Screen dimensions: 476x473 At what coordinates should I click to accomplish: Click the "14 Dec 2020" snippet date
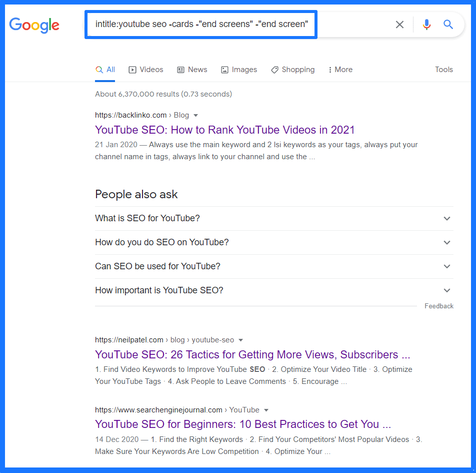point(116,439)
